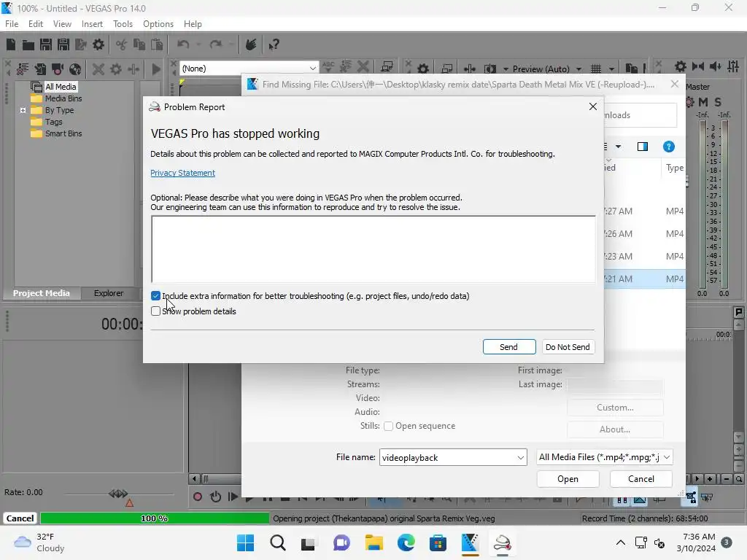
Task: Click the Rate scrub slider
Action: (x=119, y=494)
